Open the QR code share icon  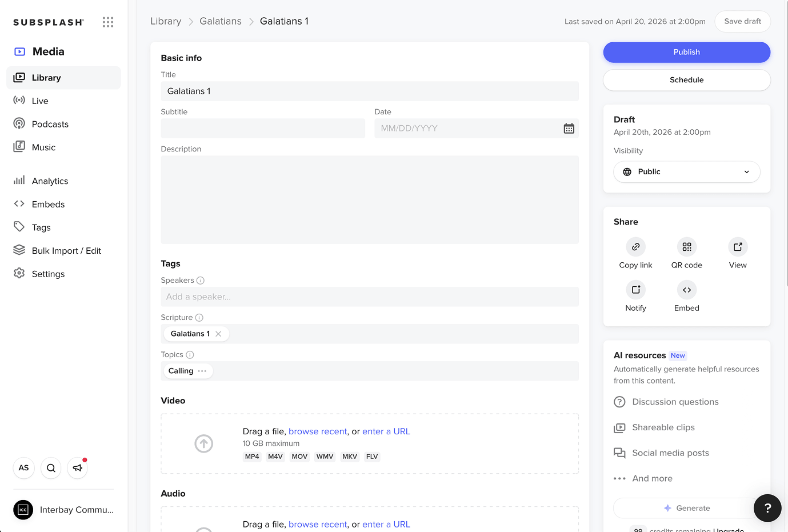coord(687,247)
